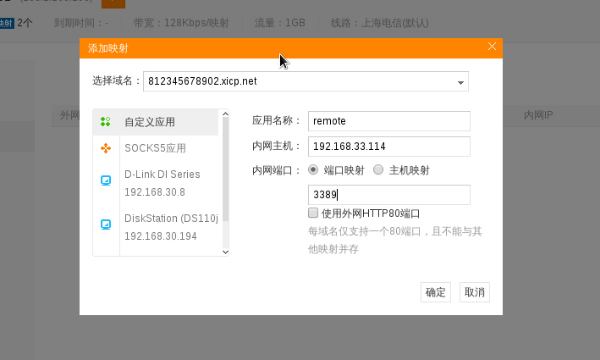Select the 主机映射 radio button
Image resolution: width=600 pixels, height=360 pixels.
tap(378, 169)
